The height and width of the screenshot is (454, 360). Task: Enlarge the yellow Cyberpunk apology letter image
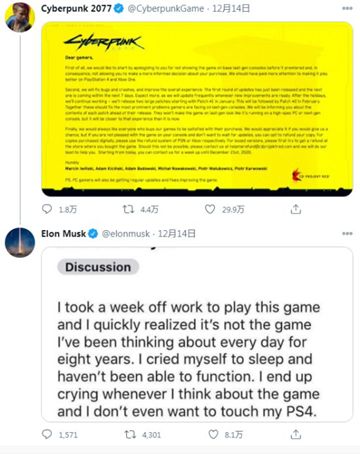pos(197,109)
